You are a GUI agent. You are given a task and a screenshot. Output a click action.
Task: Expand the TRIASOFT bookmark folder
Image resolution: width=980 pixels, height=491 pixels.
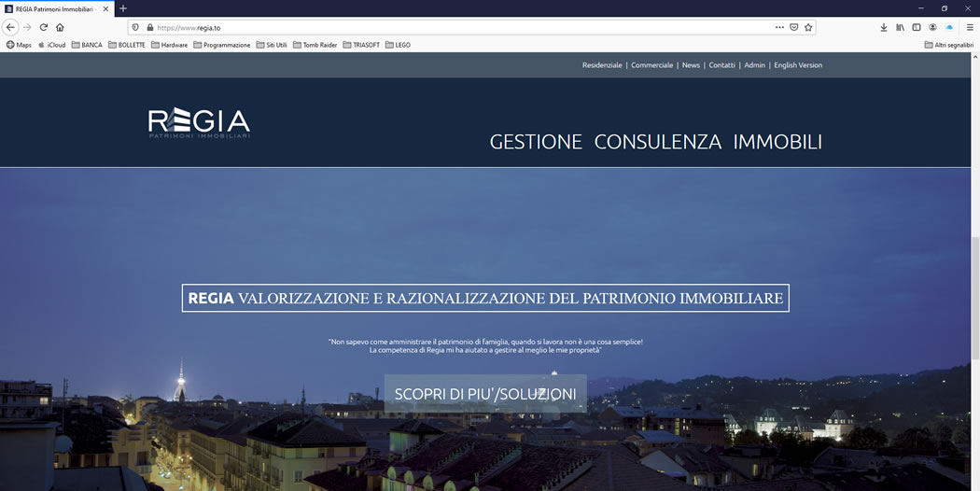pos(361,45)
